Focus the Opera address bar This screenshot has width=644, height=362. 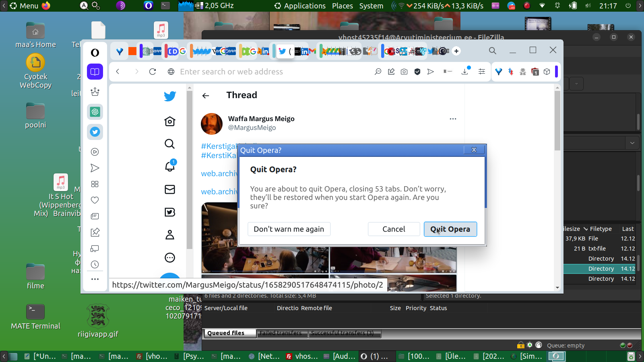274,72
